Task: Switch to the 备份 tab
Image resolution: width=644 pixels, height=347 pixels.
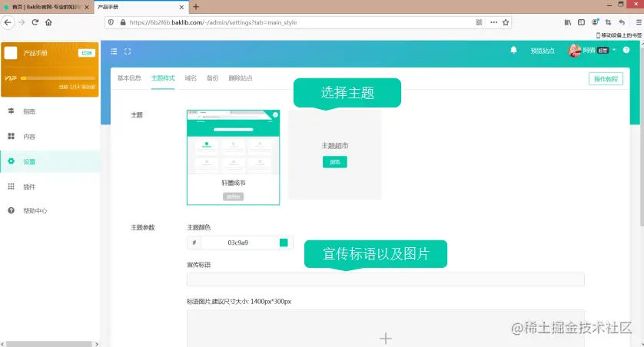Action: [x=212, y=78]
